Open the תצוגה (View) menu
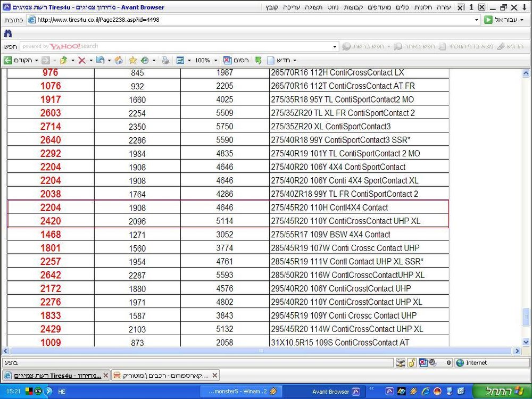532x399 pixels. click(313, 7)
